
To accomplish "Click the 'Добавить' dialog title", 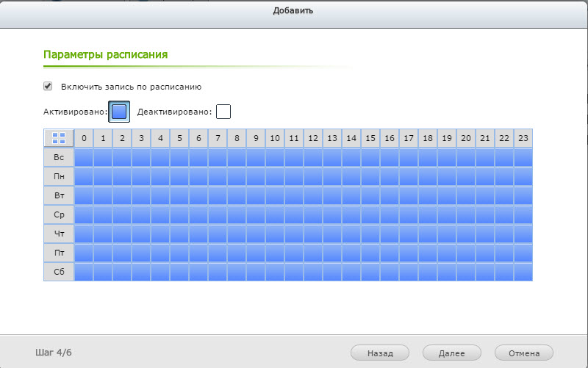I will coord(293,10).
